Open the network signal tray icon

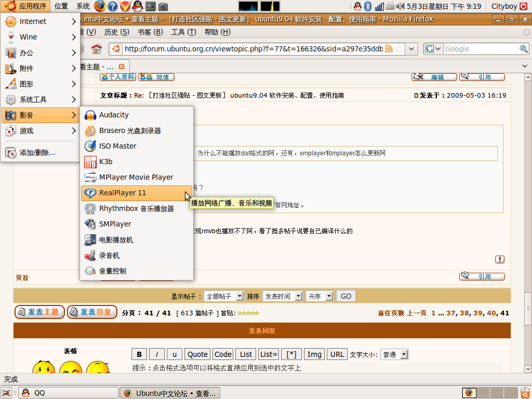coord(379,6)
